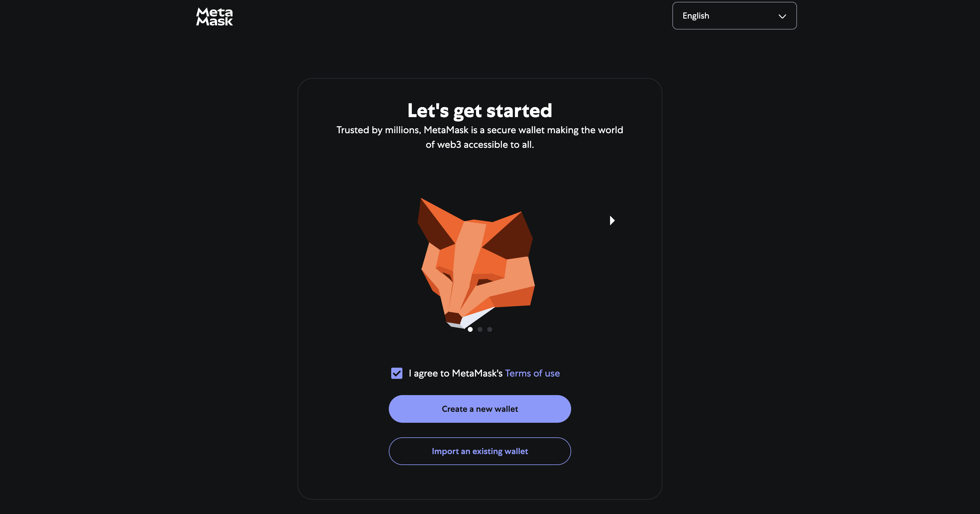Advance the carousel with the right arrow

pos(612,221)
